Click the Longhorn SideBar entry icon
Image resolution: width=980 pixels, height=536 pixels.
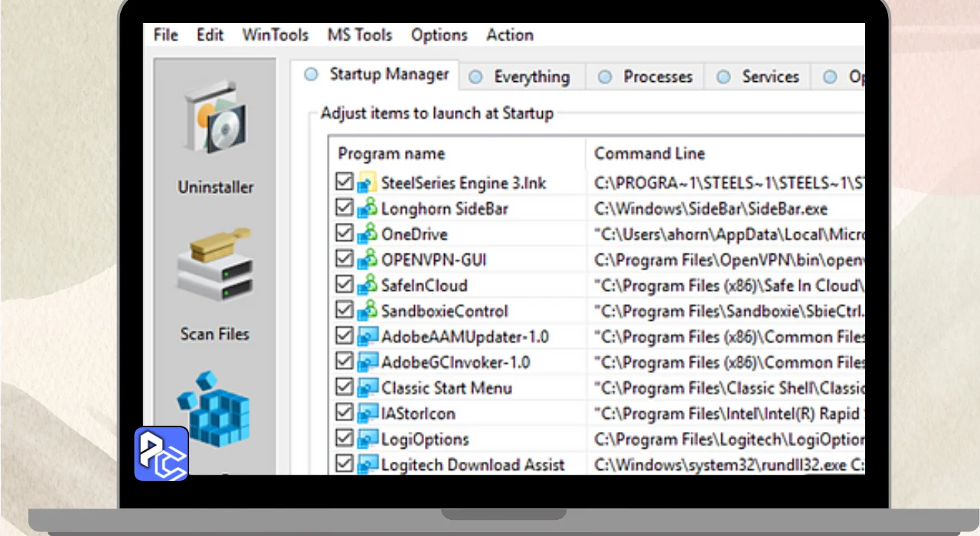pyautogui.click(x=367, y=208)
